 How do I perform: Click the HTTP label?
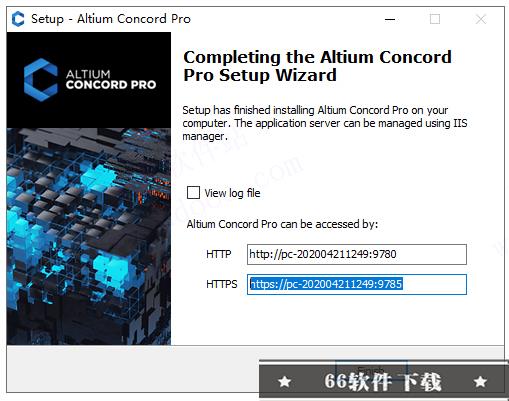coord(219,254)
